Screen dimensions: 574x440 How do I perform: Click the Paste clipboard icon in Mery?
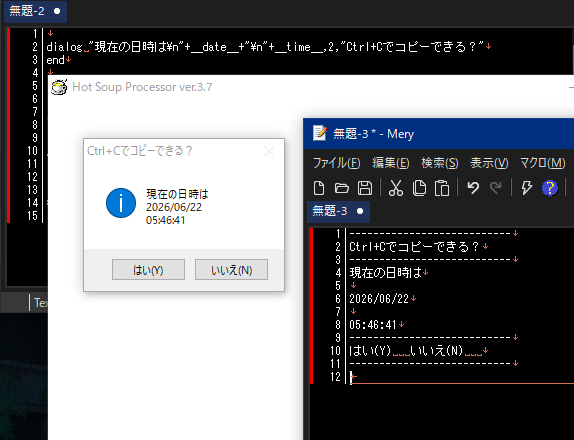[x=442, y=188]
